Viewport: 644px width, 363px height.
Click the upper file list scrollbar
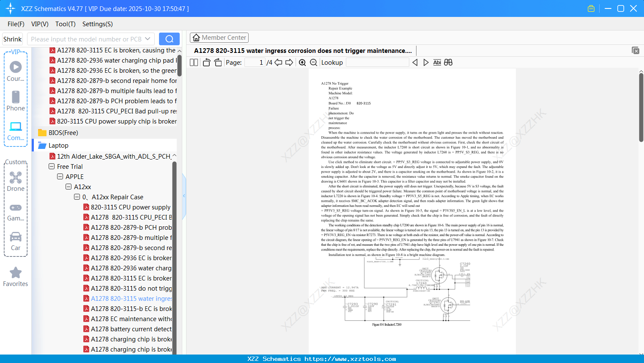[x=179, y=65]
